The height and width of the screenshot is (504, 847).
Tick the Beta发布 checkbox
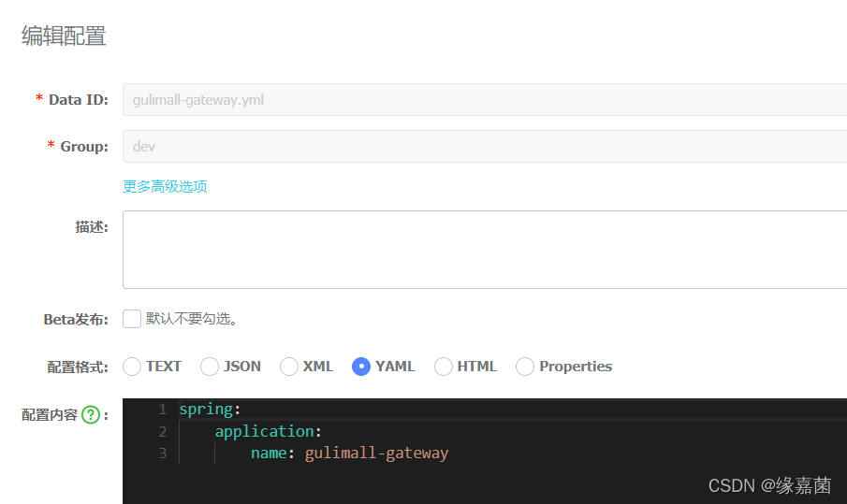click(x=132, y=319)
